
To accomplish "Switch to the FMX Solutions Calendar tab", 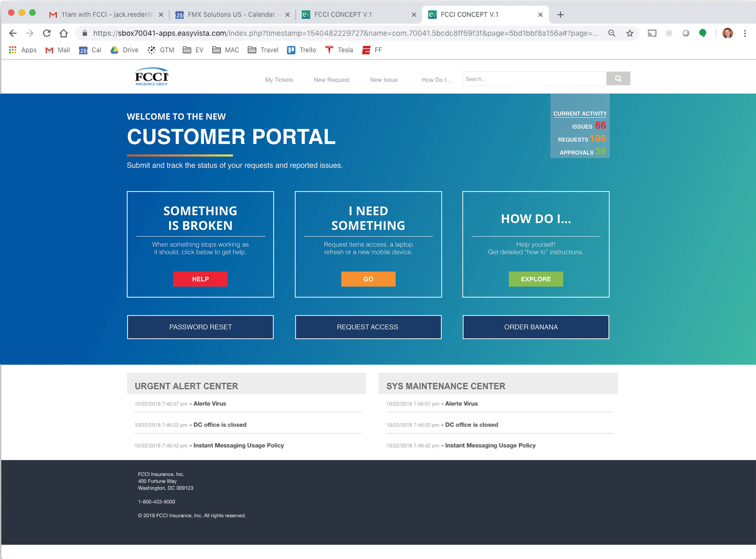I will [231, 15].
